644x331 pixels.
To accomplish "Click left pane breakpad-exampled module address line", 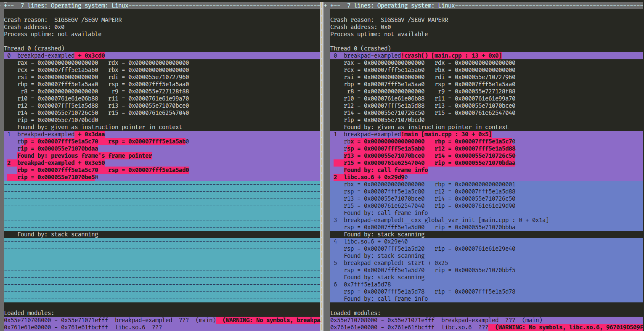I will pos(162,320).
